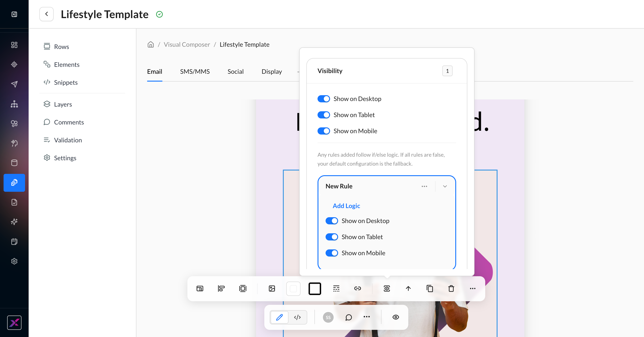The image size is (644, 337).
Task: Select the Email tab
Action: point(155,72)
